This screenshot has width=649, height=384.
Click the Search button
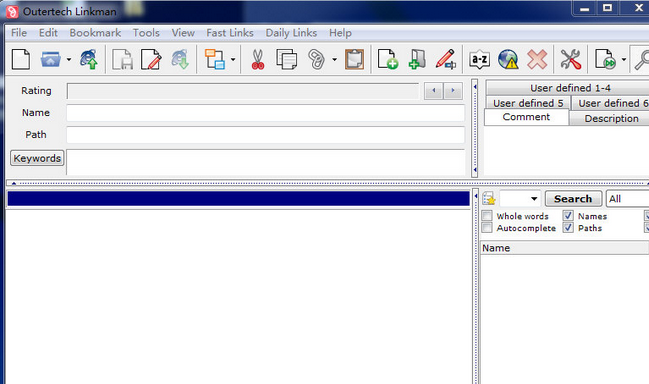(x=573, y=199)
